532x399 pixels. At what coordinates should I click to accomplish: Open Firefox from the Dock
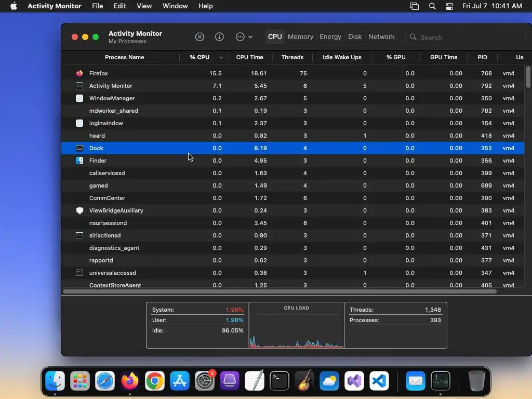click(x=129, y=381)
